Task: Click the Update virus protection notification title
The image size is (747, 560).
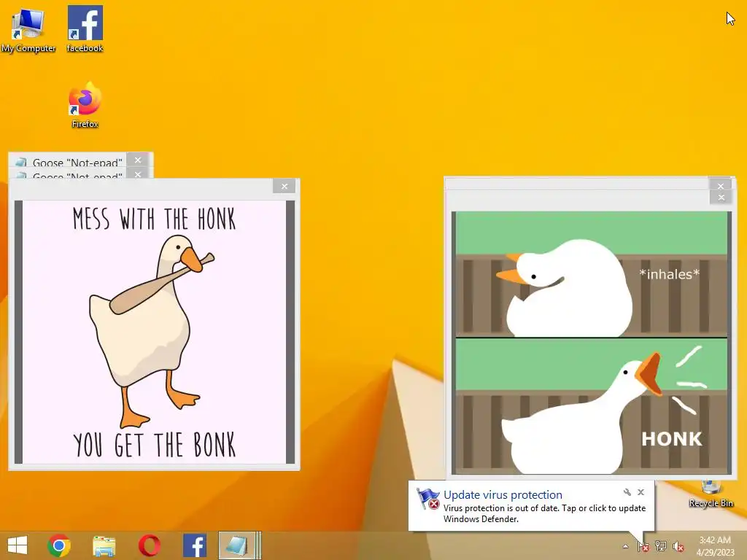Action: click(x=503, y=495)
